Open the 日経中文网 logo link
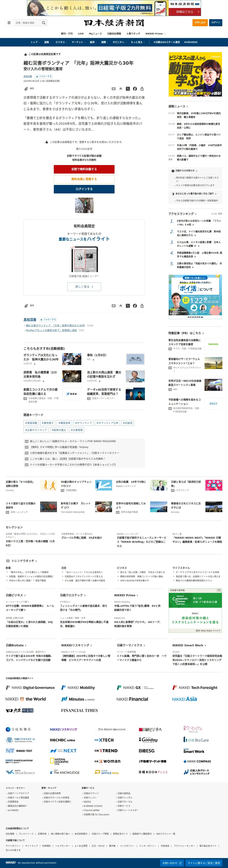Viewport: 228px width, 868px height. click(x=20, y=710)
